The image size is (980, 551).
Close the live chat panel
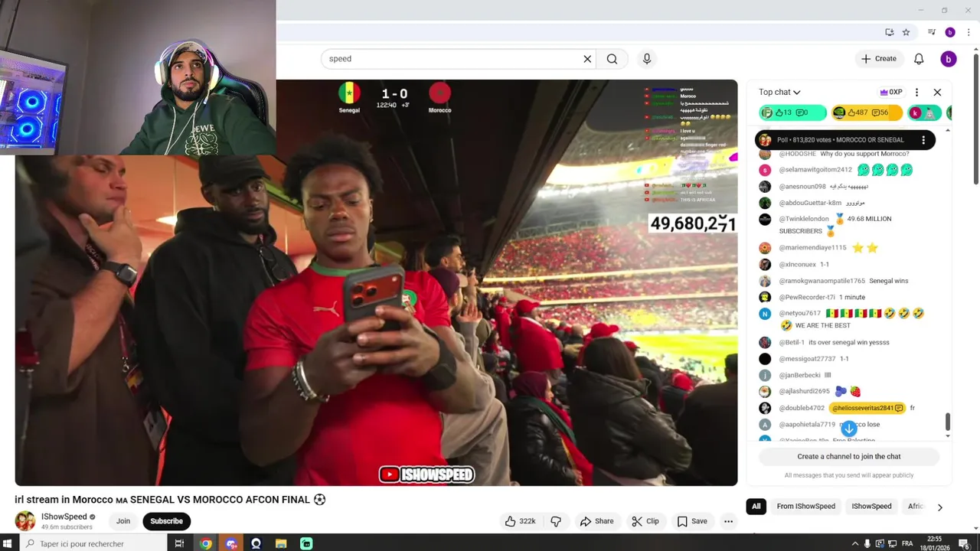point(937,92)
